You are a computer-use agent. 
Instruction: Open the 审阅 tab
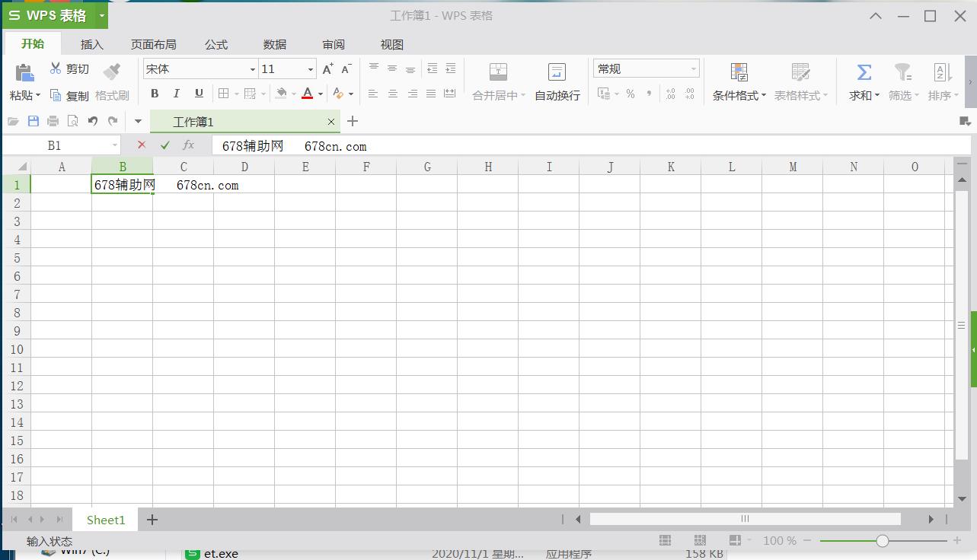pyautogui.click(x=334, y=45)
